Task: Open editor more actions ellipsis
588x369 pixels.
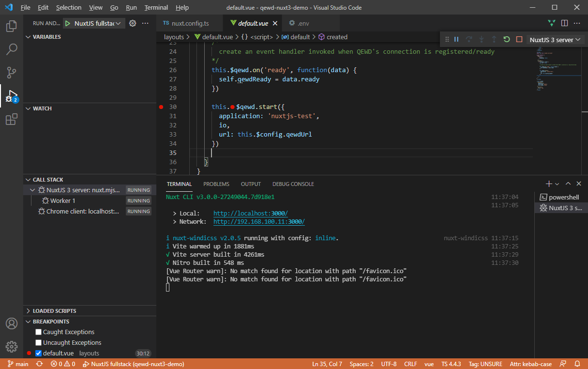Action: click(577, 23)
